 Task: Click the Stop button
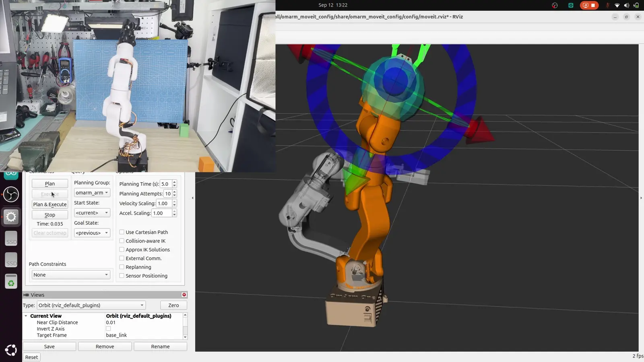pyautogui.click(x=50, y=215)
